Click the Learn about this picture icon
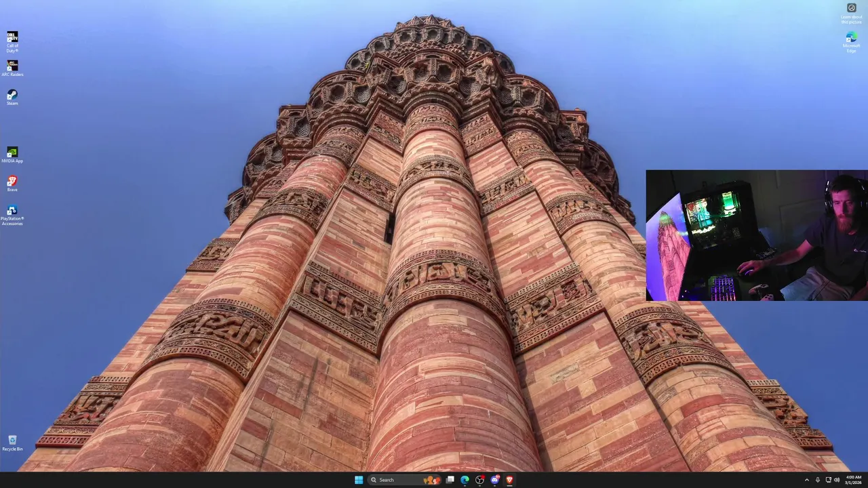868x488 pixels. coord(851,14)
